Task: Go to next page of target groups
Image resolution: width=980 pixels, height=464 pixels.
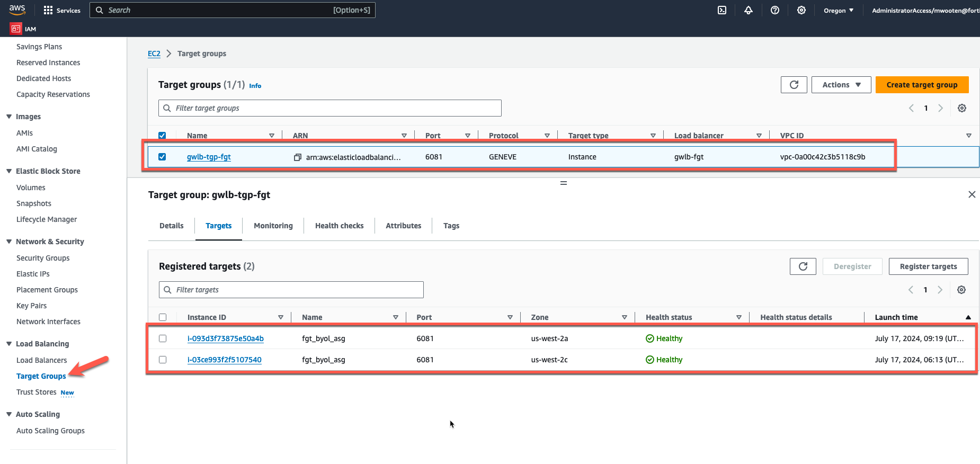Action: 941,108
